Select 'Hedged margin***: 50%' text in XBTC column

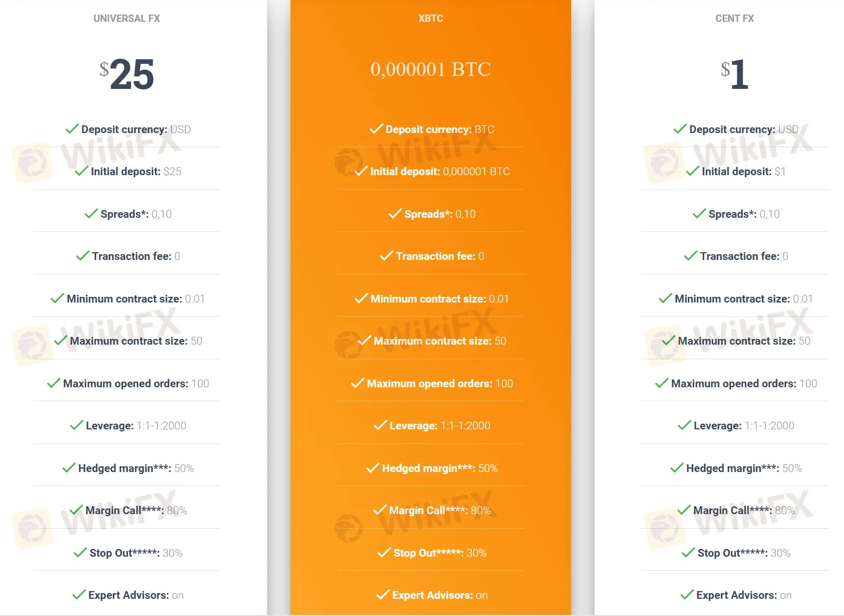[440, 468]
